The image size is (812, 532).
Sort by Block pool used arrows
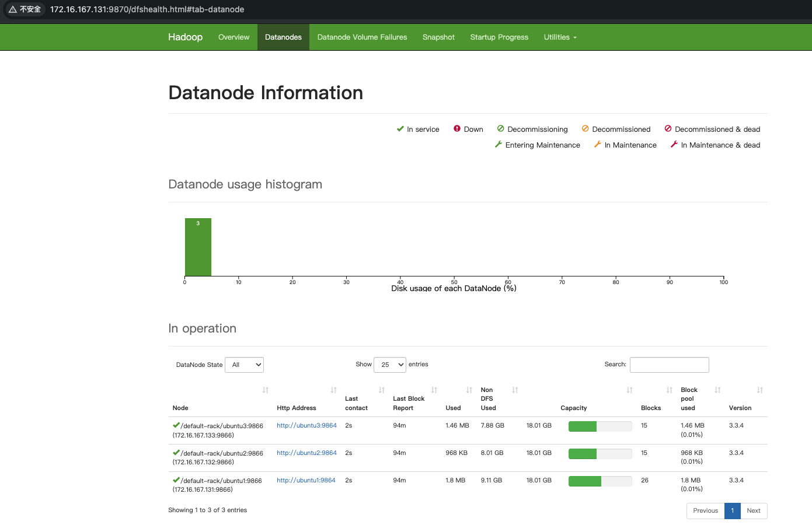click(x=718, y=390)
